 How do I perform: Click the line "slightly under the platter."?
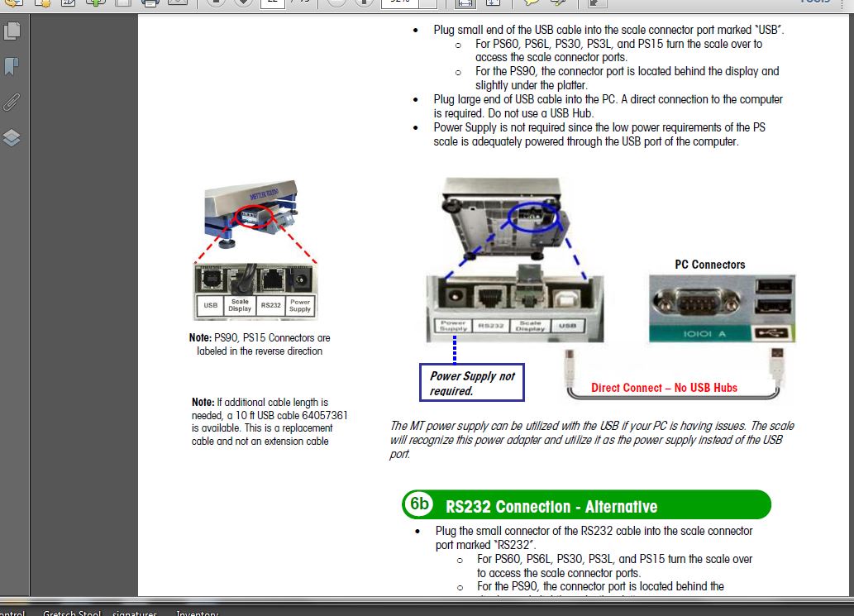point(531,85)
